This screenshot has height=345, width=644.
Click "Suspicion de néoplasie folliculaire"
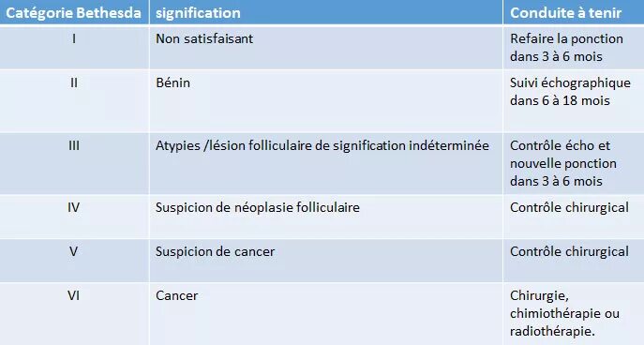coord(258,207)
